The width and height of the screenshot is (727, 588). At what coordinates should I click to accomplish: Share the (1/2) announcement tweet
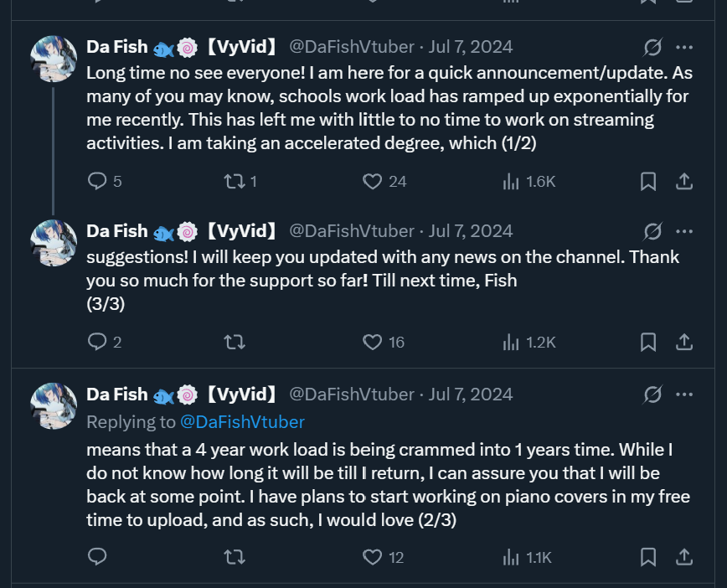(683, 181)
